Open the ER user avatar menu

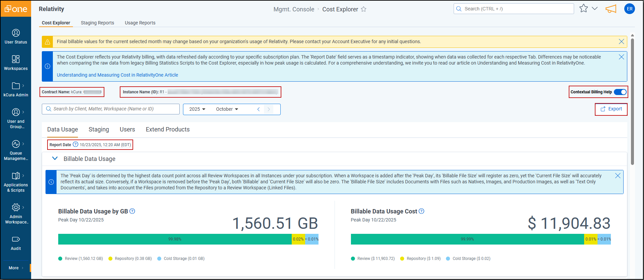(630, 9)
